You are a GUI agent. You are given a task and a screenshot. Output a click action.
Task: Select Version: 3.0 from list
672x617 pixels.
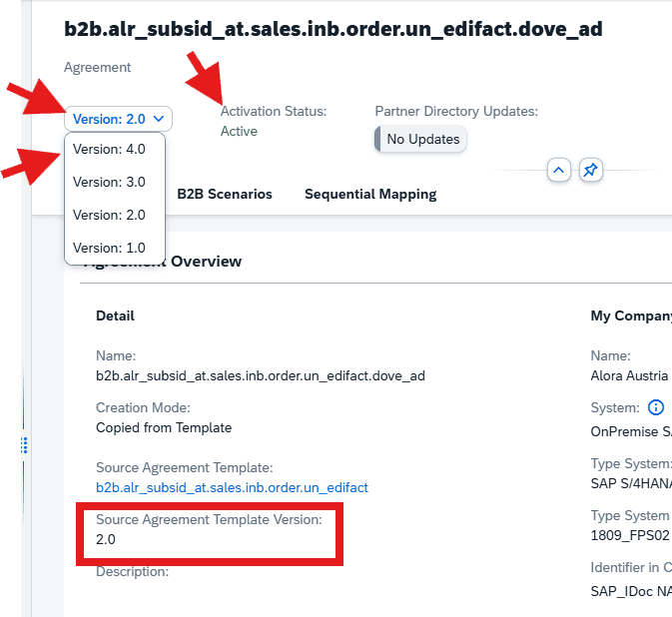click(115, 182)
